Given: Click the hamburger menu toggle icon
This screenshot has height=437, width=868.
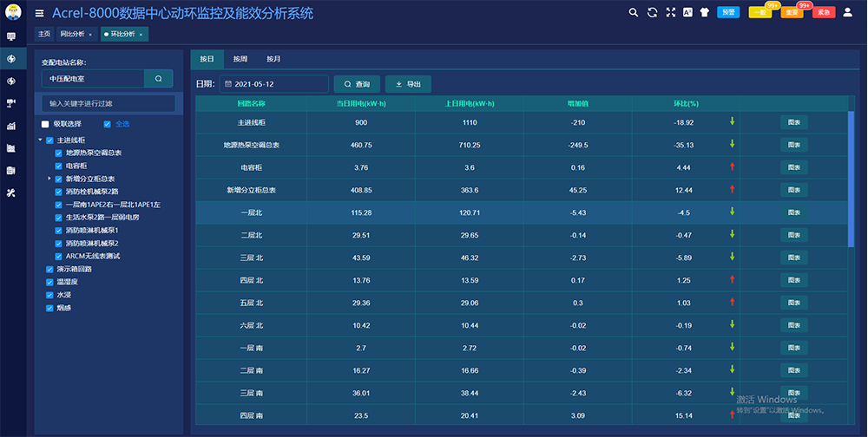Looking at the screenshot, I should coord(39,13).
